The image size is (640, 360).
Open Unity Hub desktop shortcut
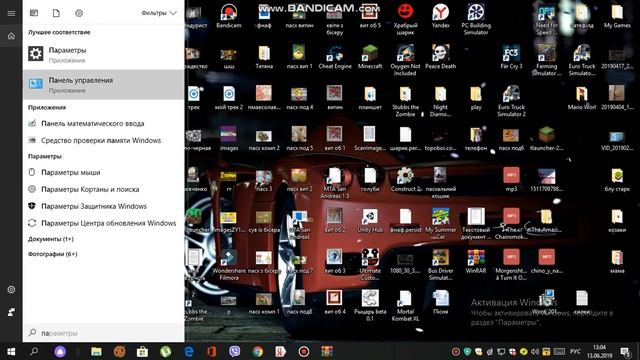point(370,220)
